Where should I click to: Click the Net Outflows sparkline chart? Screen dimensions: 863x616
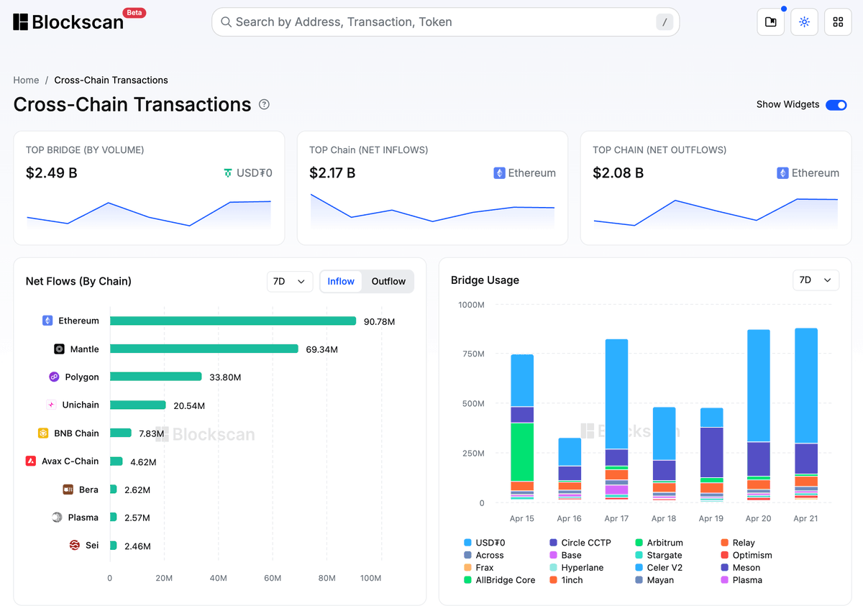click(x=716, y=213)
